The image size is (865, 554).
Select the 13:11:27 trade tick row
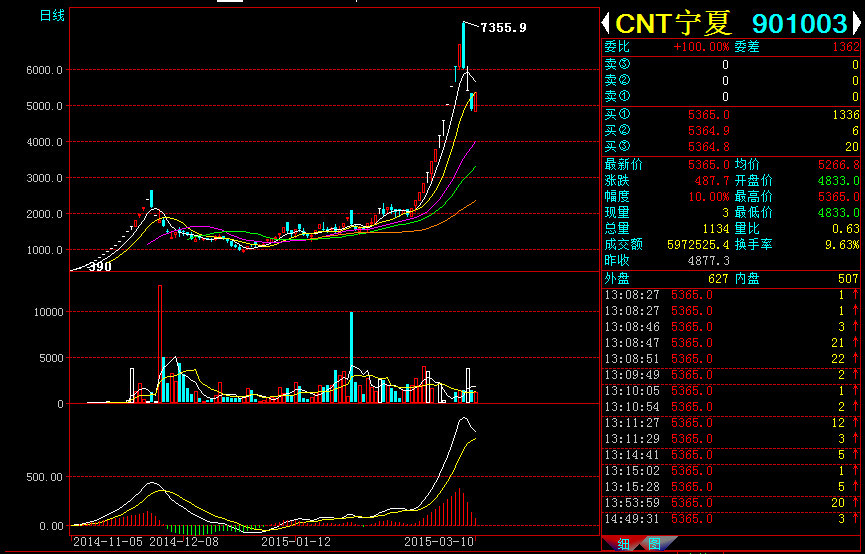731,423
